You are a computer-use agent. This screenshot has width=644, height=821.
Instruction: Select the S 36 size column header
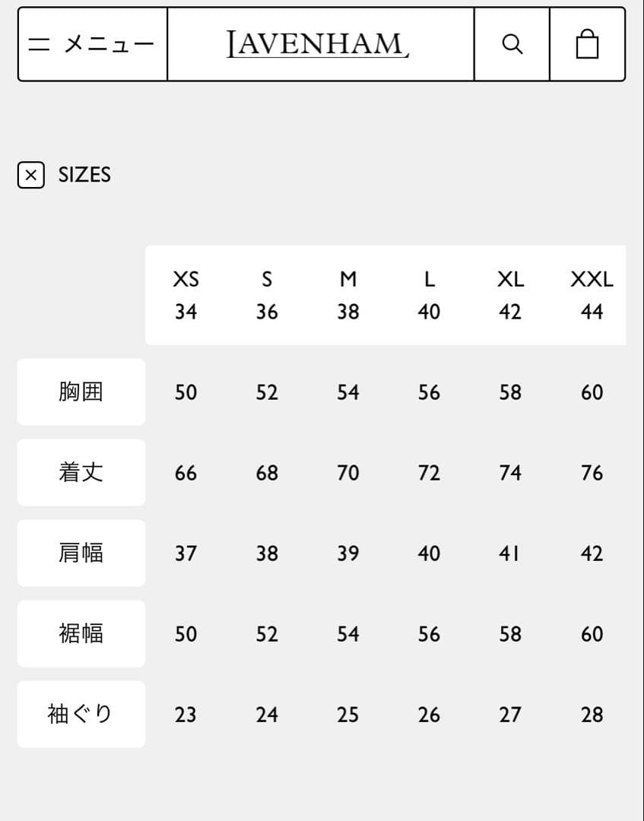tap(267, 295)
